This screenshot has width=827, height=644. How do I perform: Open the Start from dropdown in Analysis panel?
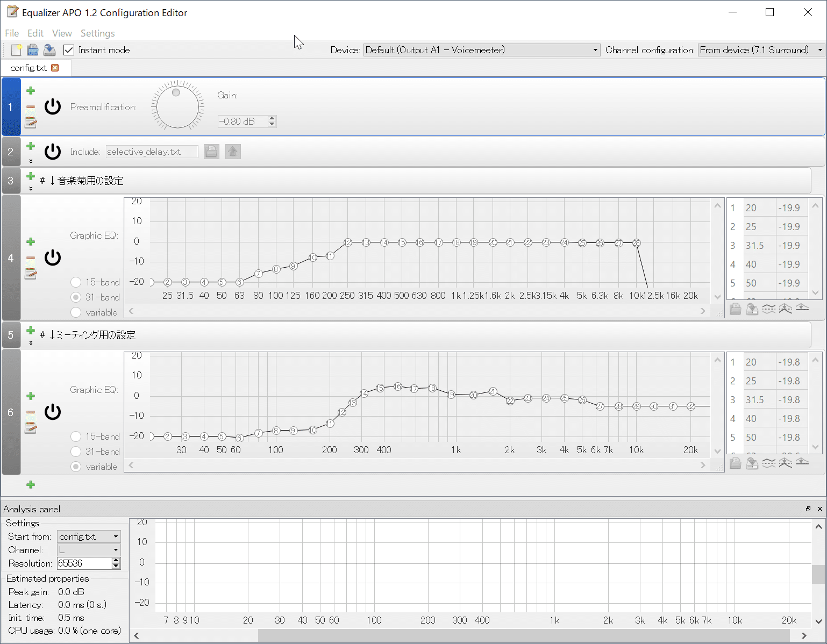(89, 536)
